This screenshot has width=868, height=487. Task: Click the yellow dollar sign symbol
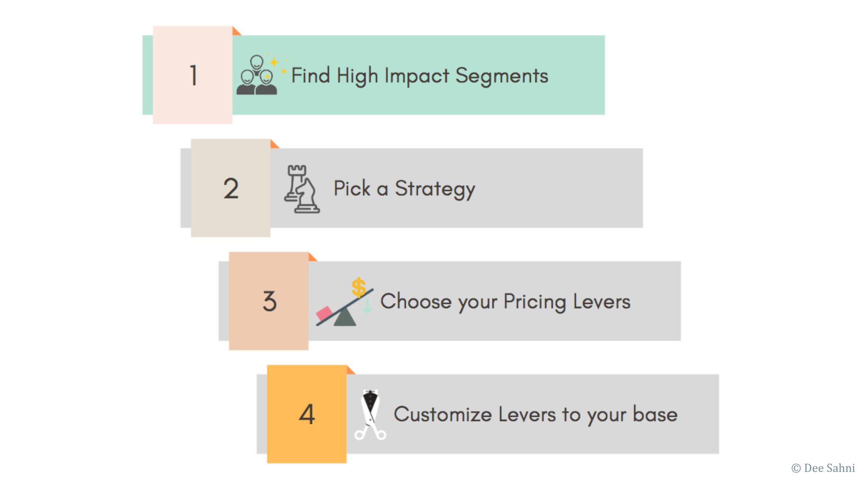coord(358,287)
